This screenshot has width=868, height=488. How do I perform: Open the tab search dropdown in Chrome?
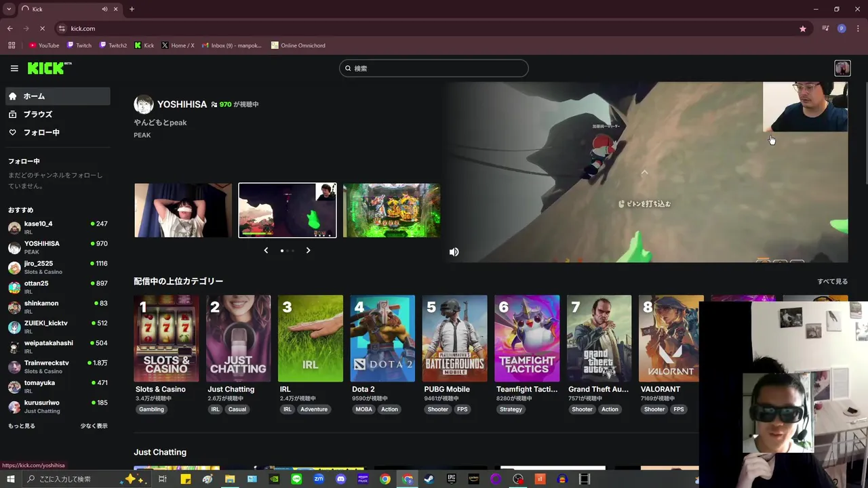[9, 9]
